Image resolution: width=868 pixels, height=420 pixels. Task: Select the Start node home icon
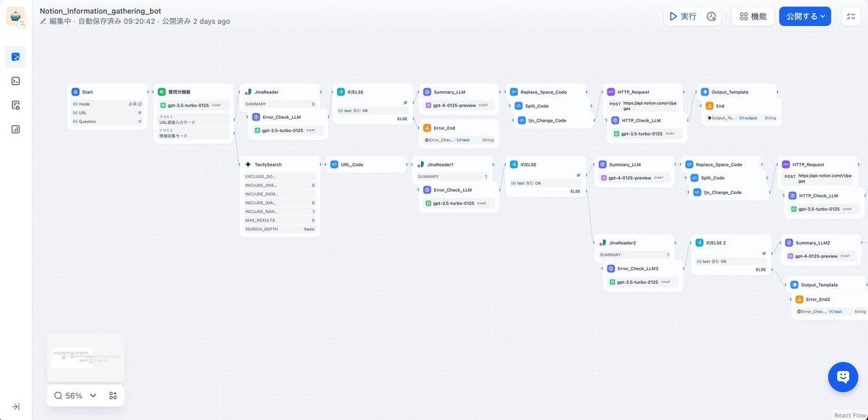(75, 92)
